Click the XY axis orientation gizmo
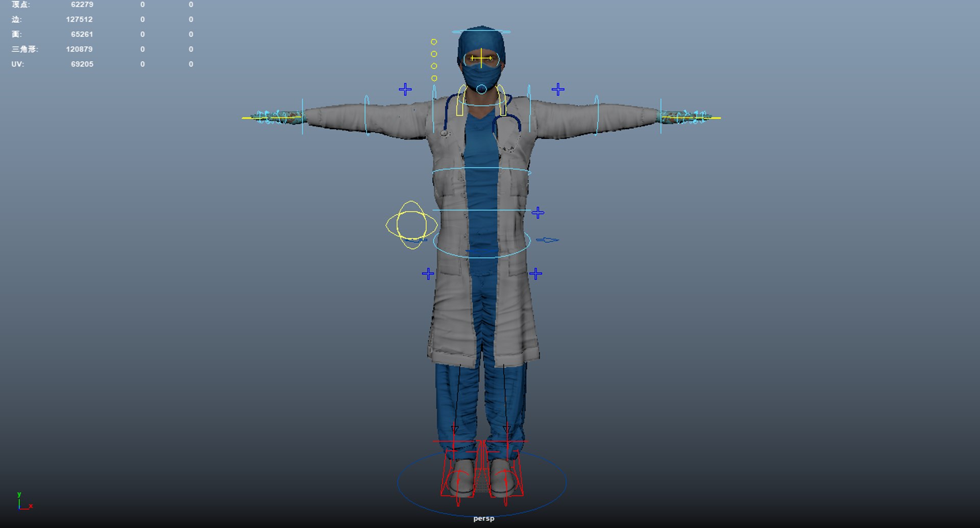This screenshot has width=980, height=528. 24,501
